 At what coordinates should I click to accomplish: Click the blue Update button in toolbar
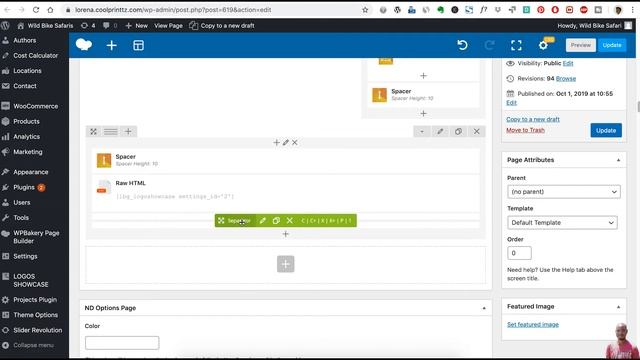tap(611, 45)
